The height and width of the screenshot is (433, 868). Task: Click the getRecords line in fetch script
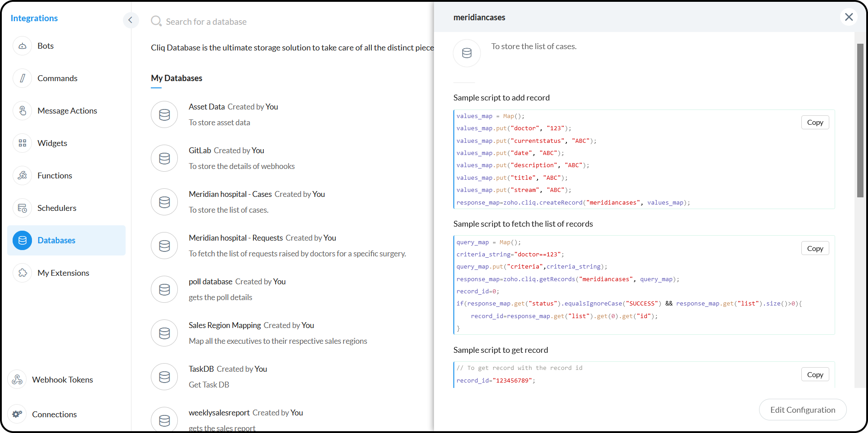click(568, 279)
